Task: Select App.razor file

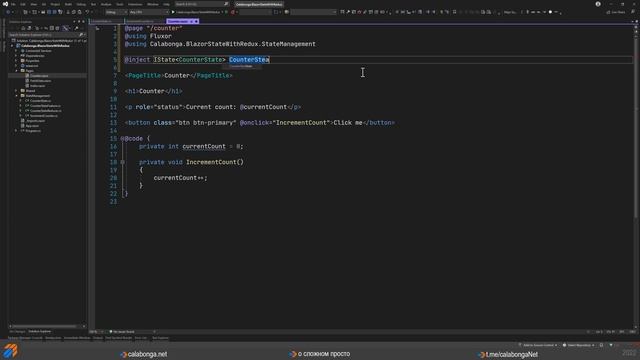Action: tap(32, 126)
